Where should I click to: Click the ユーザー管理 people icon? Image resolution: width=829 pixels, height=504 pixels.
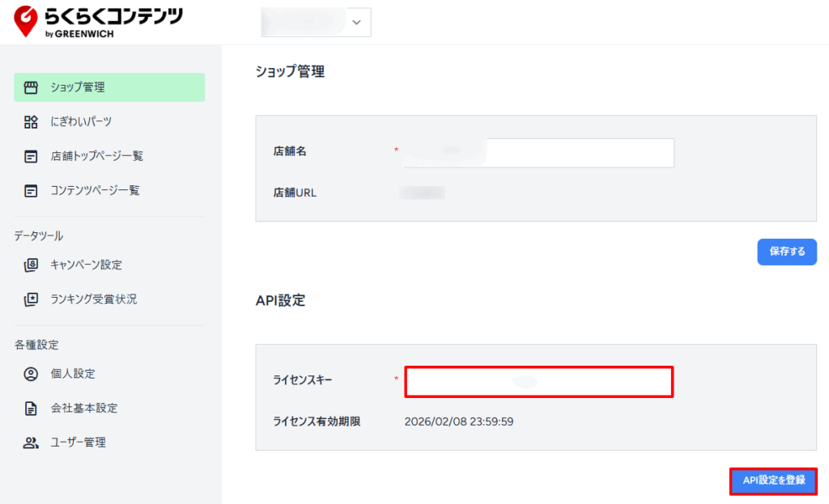[x=32, y=443]
